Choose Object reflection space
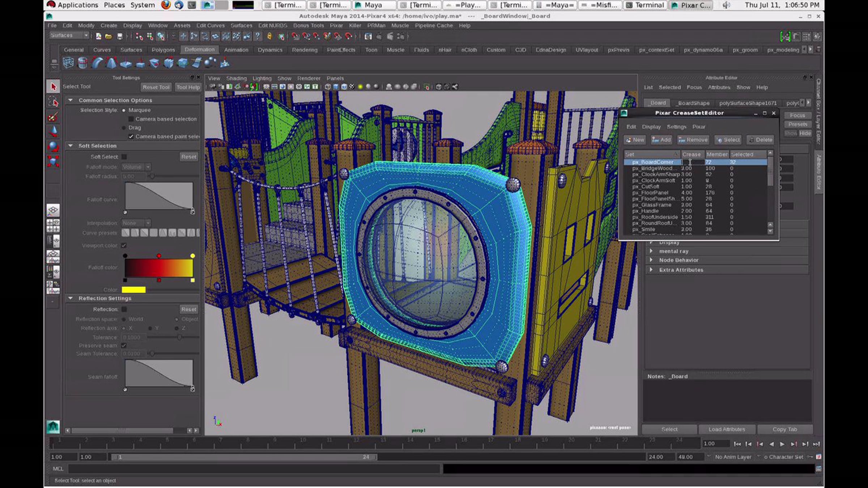The width and height of the screenshot is (868, 488). click(176, 319)
